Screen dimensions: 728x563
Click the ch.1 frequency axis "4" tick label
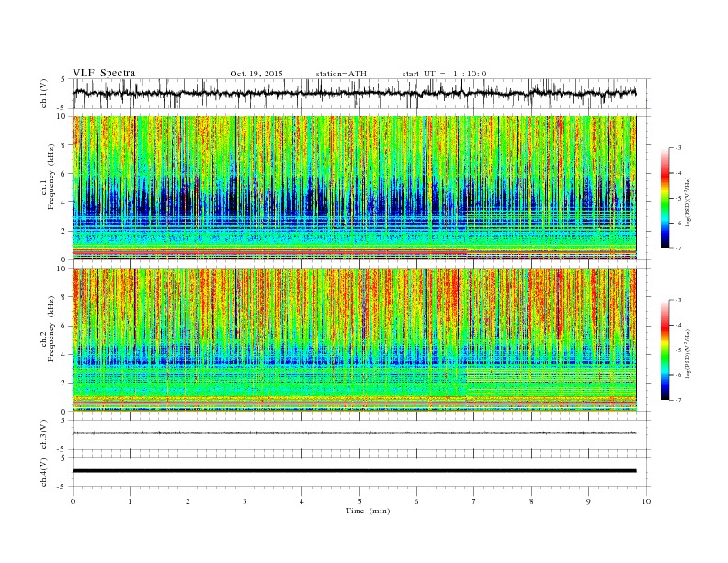(64, 202)
